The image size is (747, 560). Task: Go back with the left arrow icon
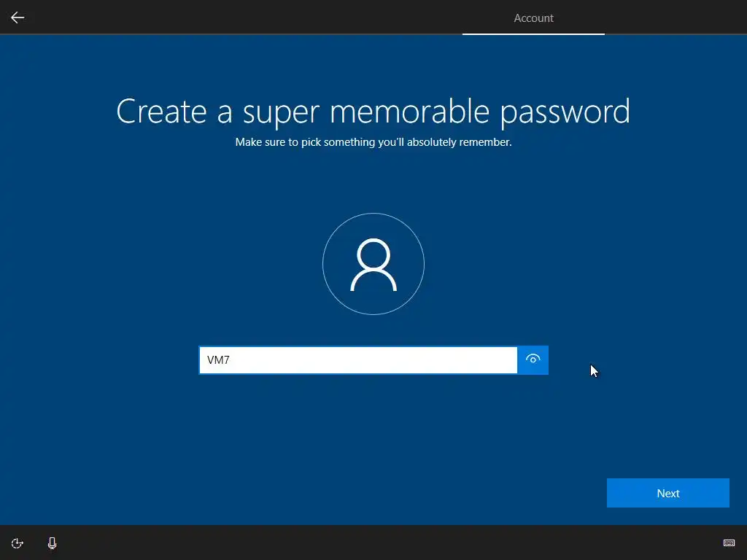[18, 17]
